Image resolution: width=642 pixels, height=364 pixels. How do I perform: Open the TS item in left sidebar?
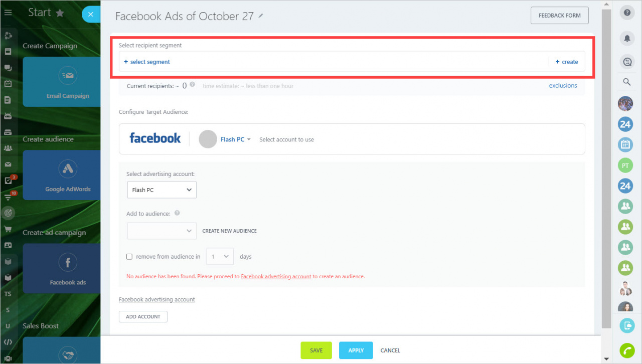point(8,294)
